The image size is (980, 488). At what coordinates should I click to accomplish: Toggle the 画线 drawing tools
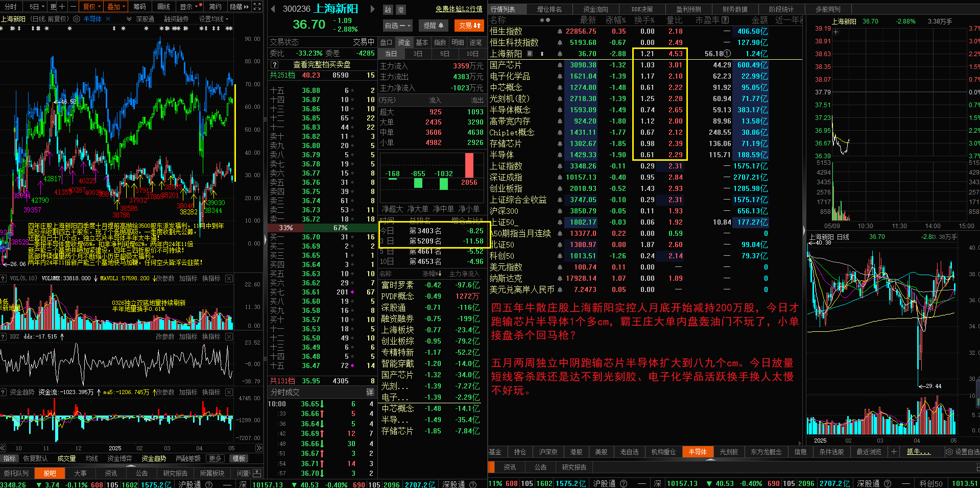point(163,7)
